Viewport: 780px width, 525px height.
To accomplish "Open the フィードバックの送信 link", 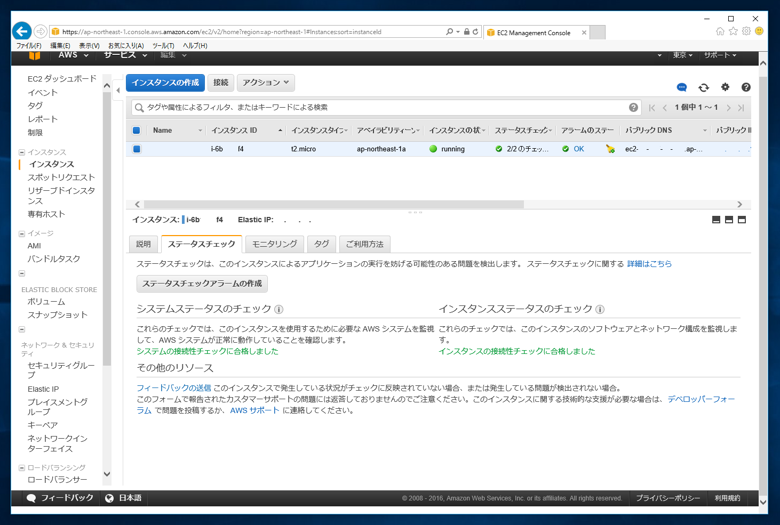I will pyautogui.click(x=174, y=388).
